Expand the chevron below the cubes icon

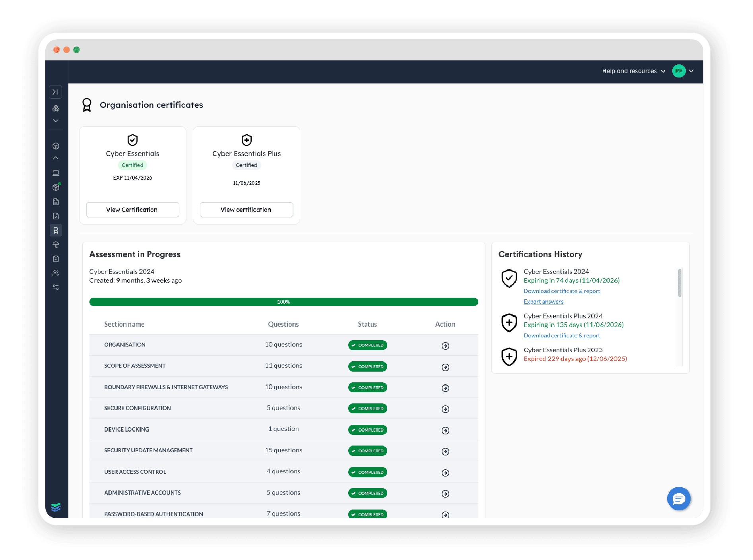click(x=56, y=120)
